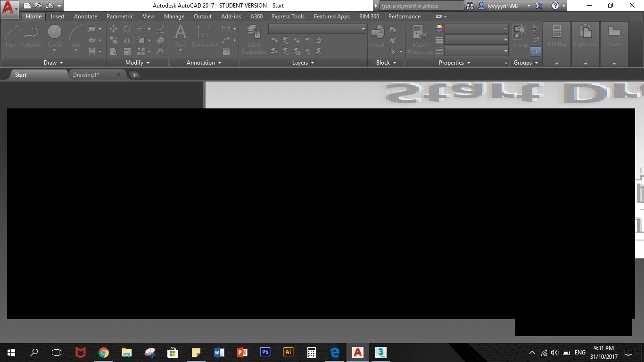This screenshot has width=644, height=362.
Task: Click the New Drawing plus button
Action: point(135,74)
